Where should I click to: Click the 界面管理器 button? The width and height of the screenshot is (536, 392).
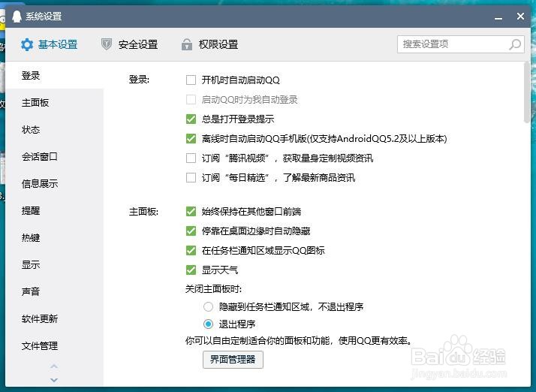pyautogui.click(x=233, y=359)
